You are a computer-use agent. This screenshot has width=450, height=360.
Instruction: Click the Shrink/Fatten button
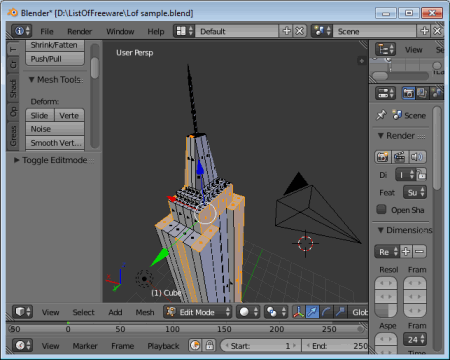click(55, 45)
